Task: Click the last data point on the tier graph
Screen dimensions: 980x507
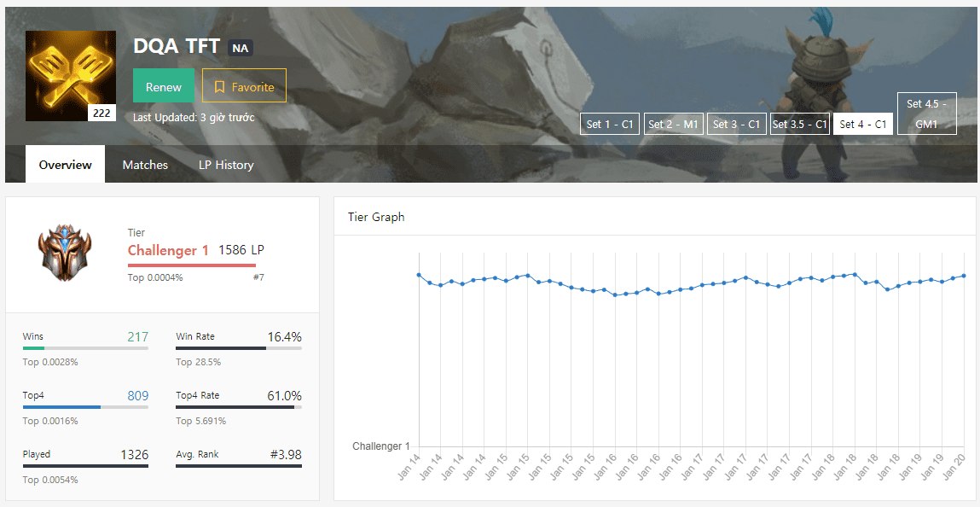Action: point(965,276)
